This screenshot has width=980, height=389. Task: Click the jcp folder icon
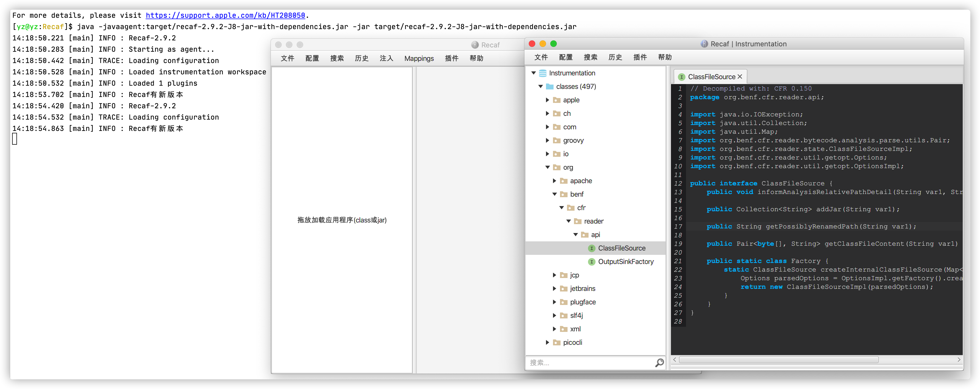(563, 275)
